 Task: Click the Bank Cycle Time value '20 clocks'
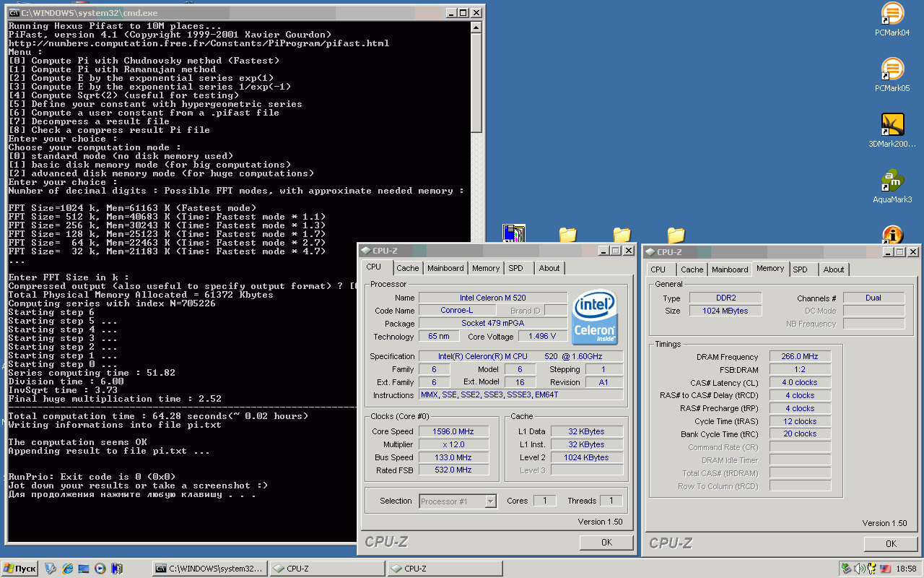coord(800,434)
